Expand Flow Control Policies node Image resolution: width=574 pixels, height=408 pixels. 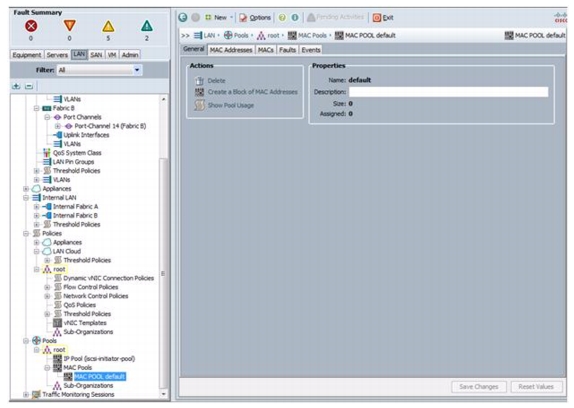[47, 287]
